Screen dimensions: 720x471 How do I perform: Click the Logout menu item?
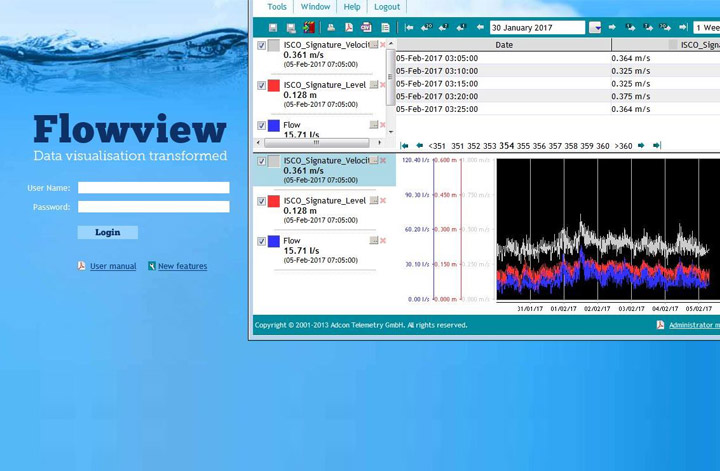point(387,7)
